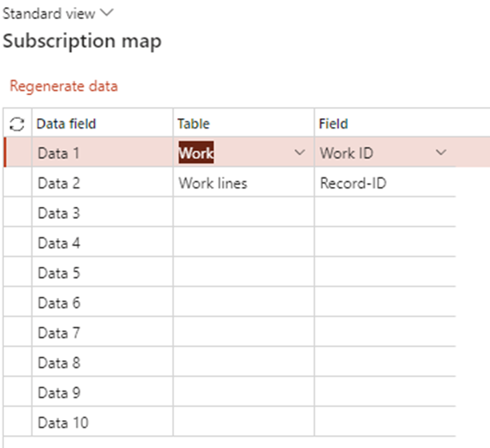Click the Subscription map title
Image resolution: width=490 pixels, height=448 pixels.
pos(82,42)
